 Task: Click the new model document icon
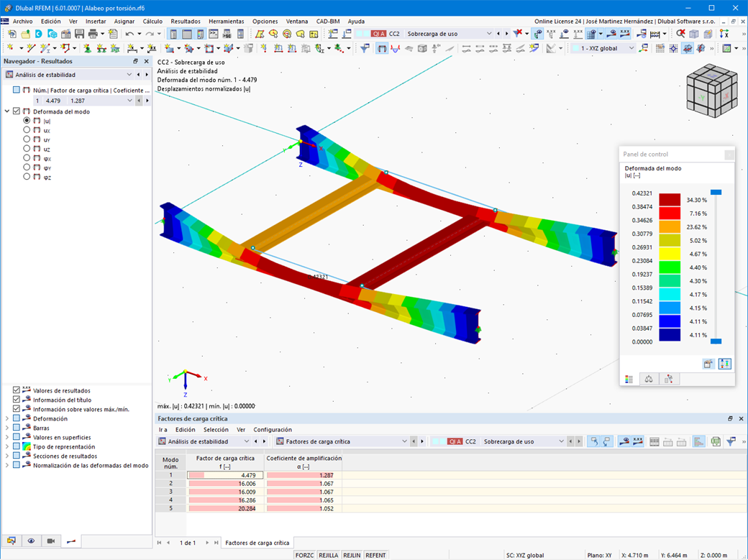point(12,34)
